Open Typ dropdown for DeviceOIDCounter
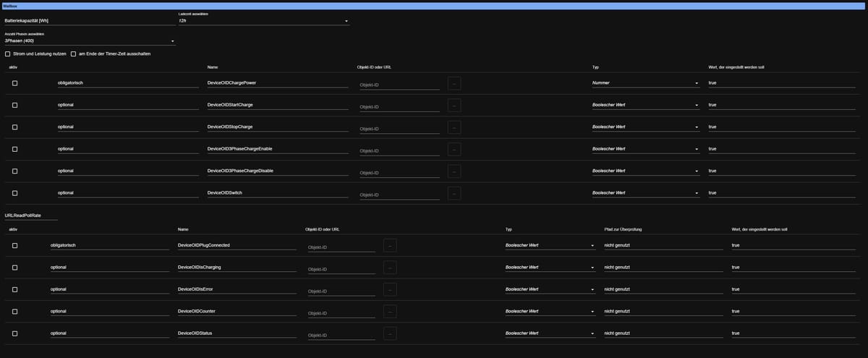The width and height of the screenshot is (868, 358). (550, 312)
